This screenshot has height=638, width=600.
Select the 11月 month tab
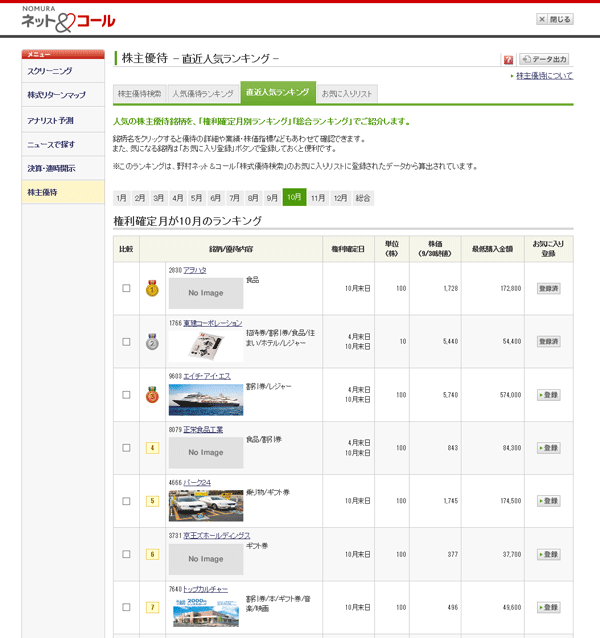(318, 198)
